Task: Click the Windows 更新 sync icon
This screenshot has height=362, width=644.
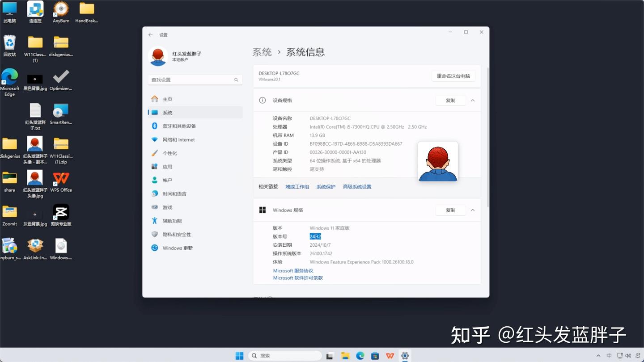Action: coord(155,248)
